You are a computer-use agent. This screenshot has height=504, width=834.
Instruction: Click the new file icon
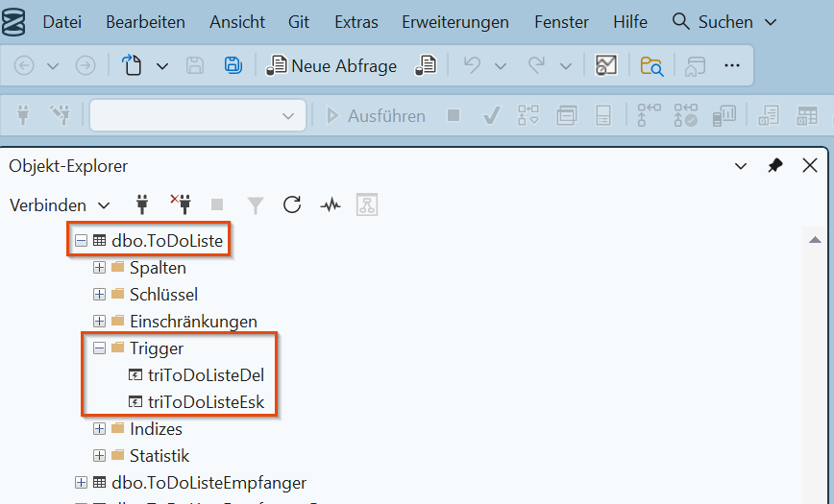click(132, 66)
